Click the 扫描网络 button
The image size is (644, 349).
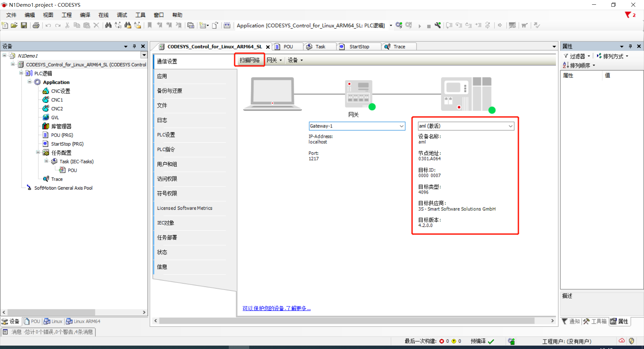(x=249, y=60)
